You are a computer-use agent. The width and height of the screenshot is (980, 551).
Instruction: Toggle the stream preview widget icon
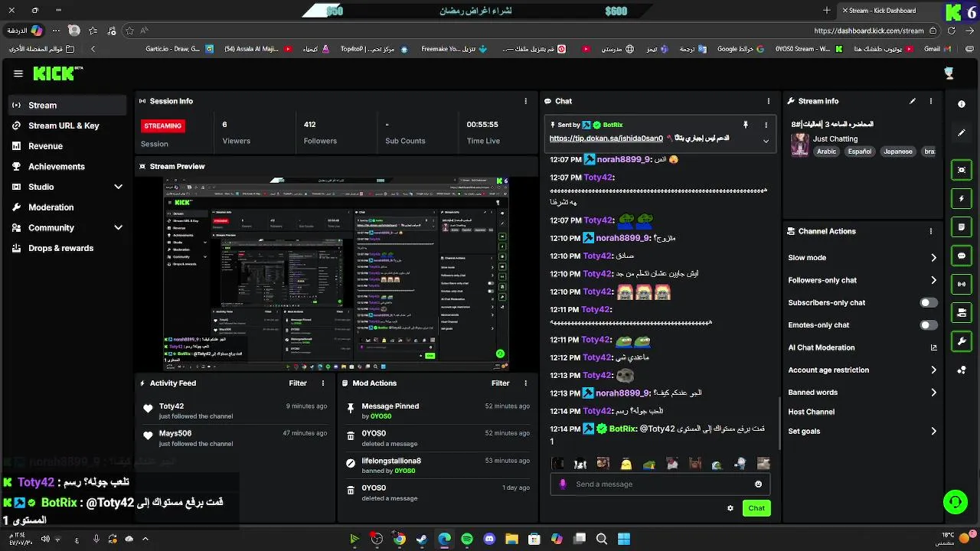(962, 170)
